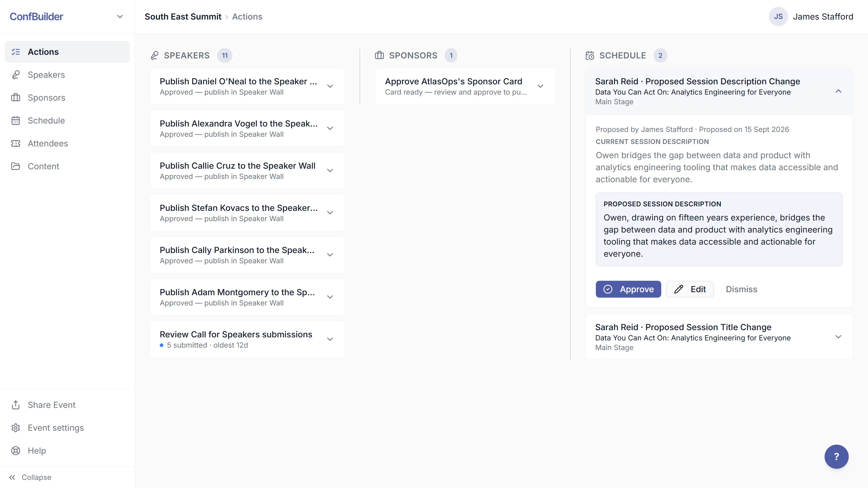Go to the Attendees section

(67, 143)
